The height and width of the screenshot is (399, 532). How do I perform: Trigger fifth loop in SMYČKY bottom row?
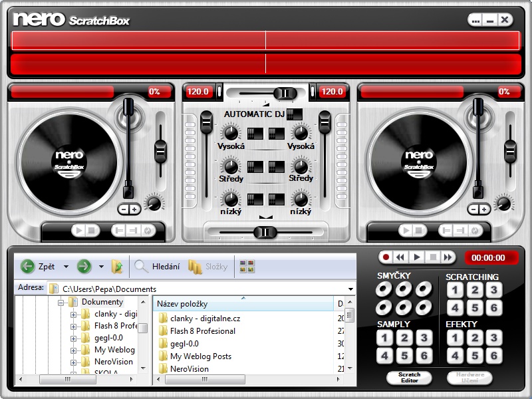point(404,308)
